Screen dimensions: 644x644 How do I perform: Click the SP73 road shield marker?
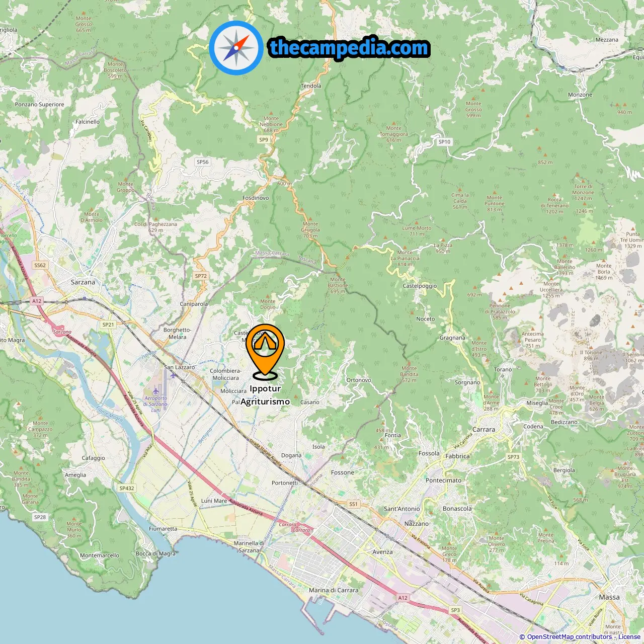tap(513, 457)
